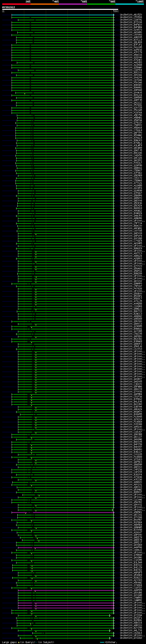Click the purple ~60% identity color legend
The height and width of the screenshot is (644, 146).
pyautogui.click(x=73, y=4)
